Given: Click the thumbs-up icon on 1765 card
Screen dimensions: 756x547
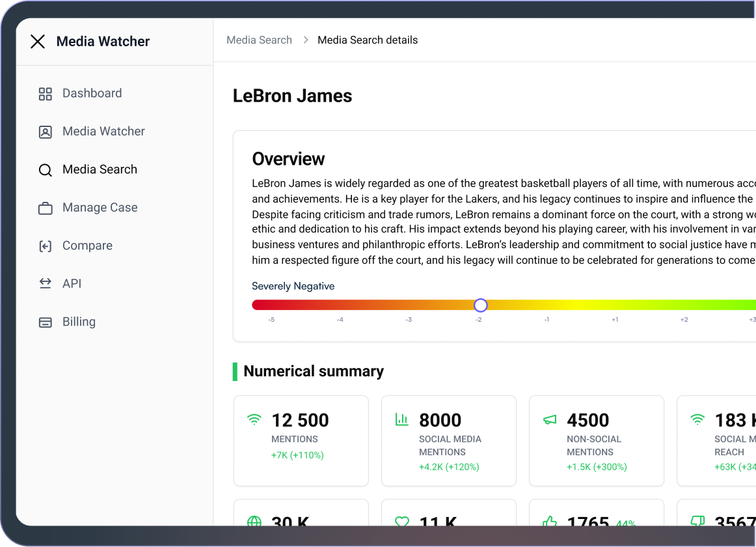Looking at the screenshot, I should [x=550, y=521].
